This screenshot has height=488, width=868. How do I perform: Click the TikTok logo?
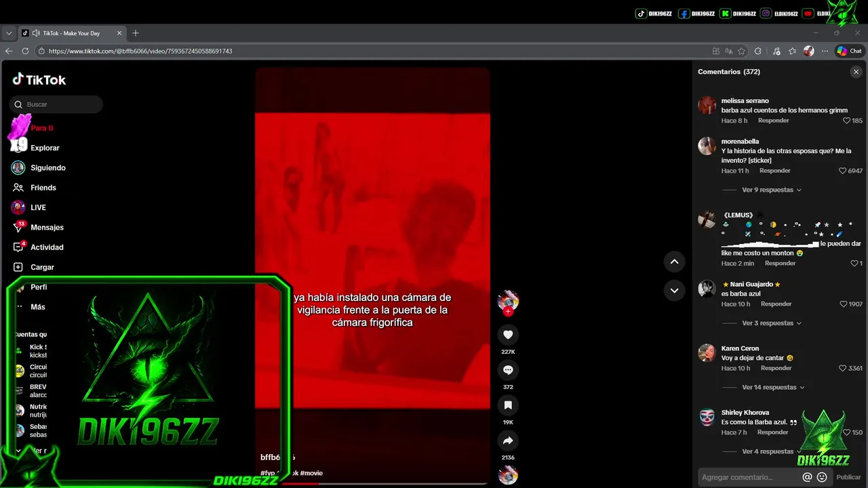tap(39, 79)
